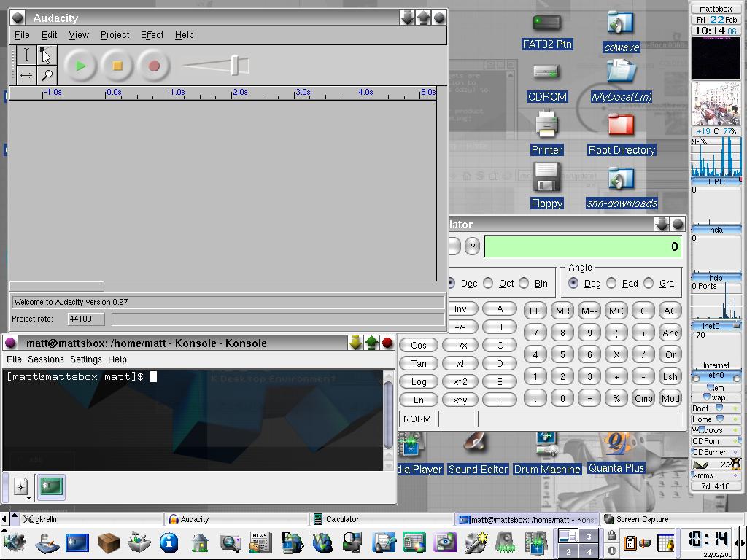
Task: Open the Edit menu in Audacity
Action: pos(49,35)
